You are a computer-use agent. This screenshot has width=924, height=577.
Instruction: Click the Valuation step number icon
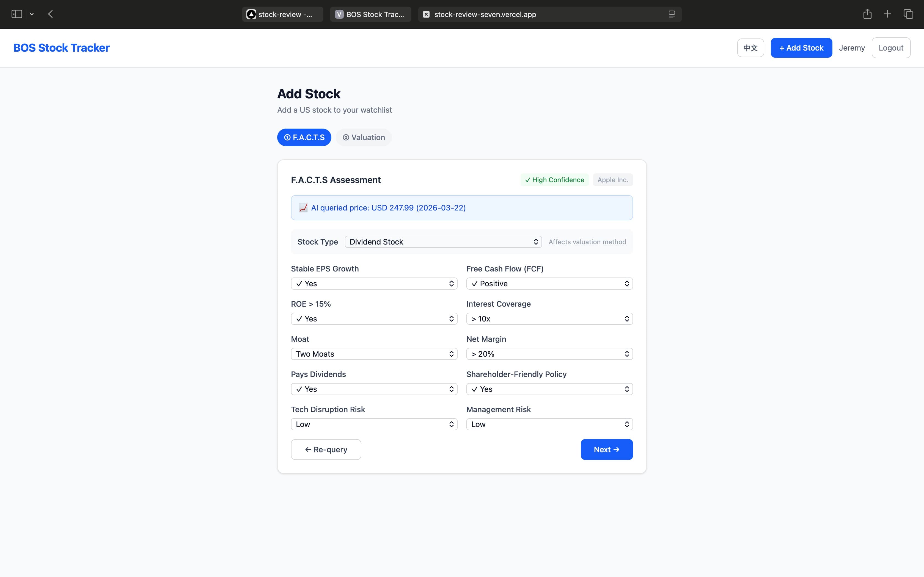[x=346, y=137]
